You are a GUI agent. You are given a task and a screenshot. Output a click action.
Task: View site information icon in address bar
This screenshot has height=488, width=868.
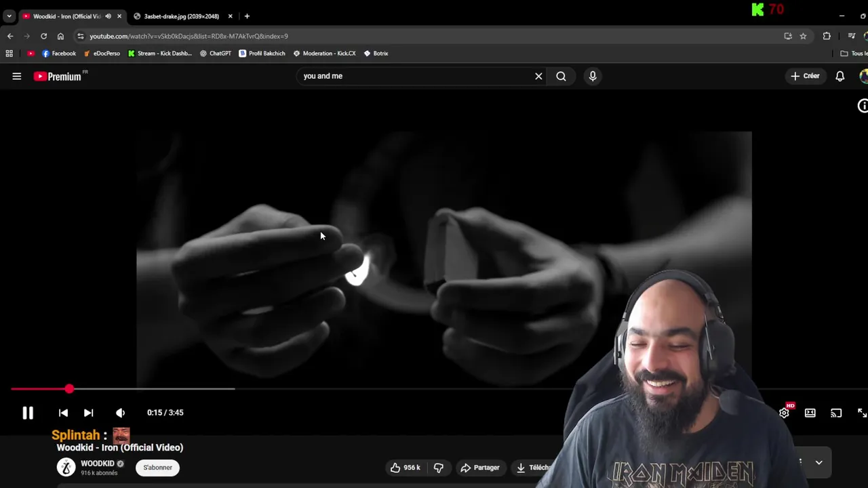pyautogui.click(x=81, y=36)
